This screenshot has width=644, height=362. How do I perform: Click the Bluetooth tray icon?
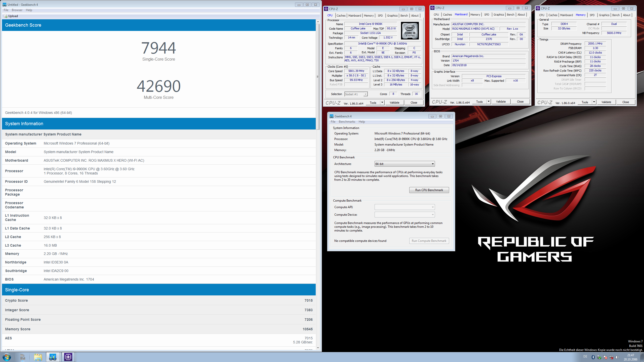[593, 357]
